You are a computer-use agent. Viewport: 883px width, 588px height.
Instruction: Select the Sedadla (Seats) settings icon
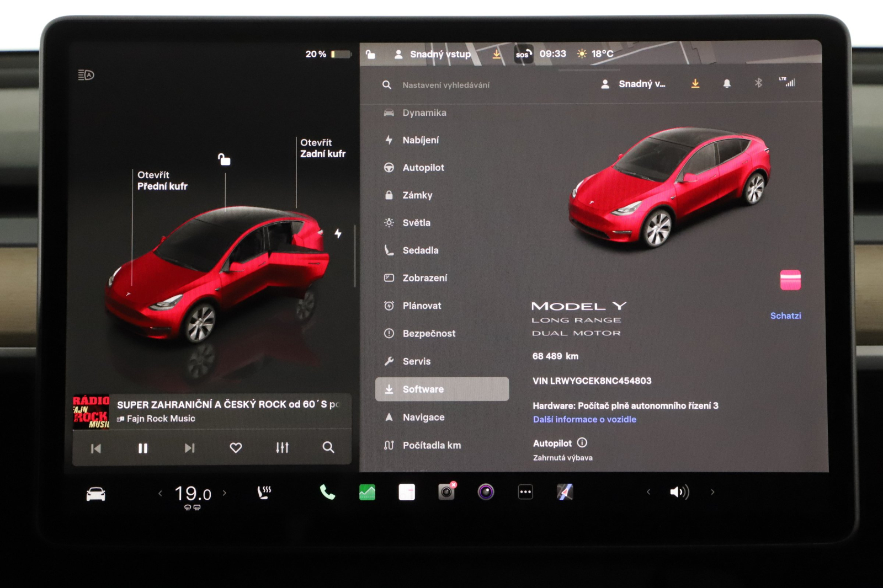[389, 250]
